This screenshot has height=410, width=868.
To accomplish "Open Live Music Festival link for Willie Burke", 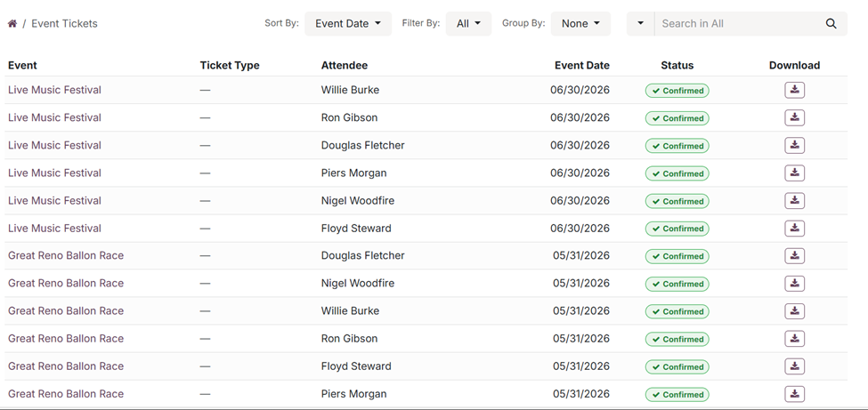I will coord(54,90).
